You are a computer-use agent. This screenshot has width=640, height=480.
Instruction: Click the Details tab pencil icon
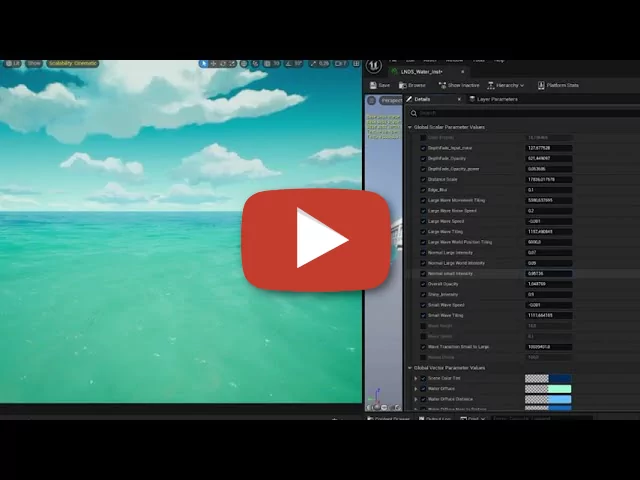point(409,99)
